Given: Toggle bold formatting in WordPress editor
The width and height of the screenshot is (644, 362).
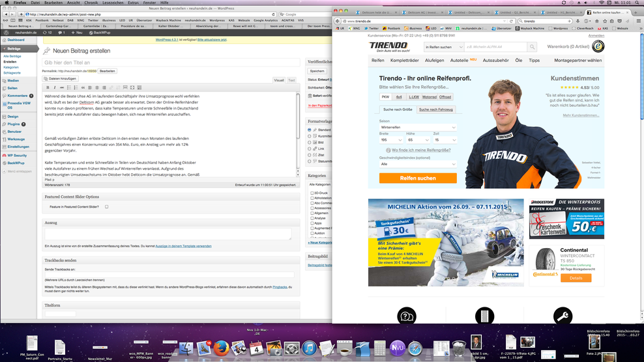Looking at the screenshot, I should click(48, 87).
